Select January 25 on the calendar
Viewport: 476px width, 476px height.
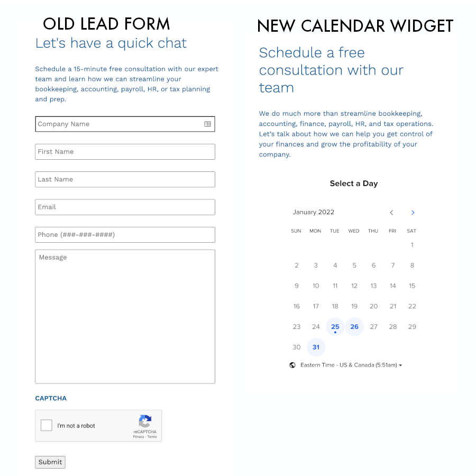(335, 327)
